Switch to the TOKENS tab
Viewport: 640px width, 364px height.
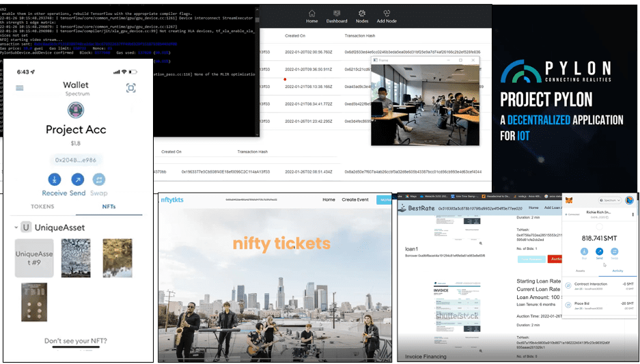tap(42, 206)
